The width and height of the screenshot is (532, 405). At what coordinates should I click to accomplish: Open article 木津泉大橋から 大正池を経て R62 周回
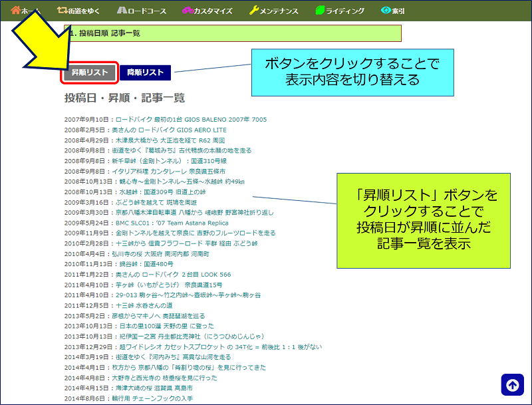click(x=170, y=140)
